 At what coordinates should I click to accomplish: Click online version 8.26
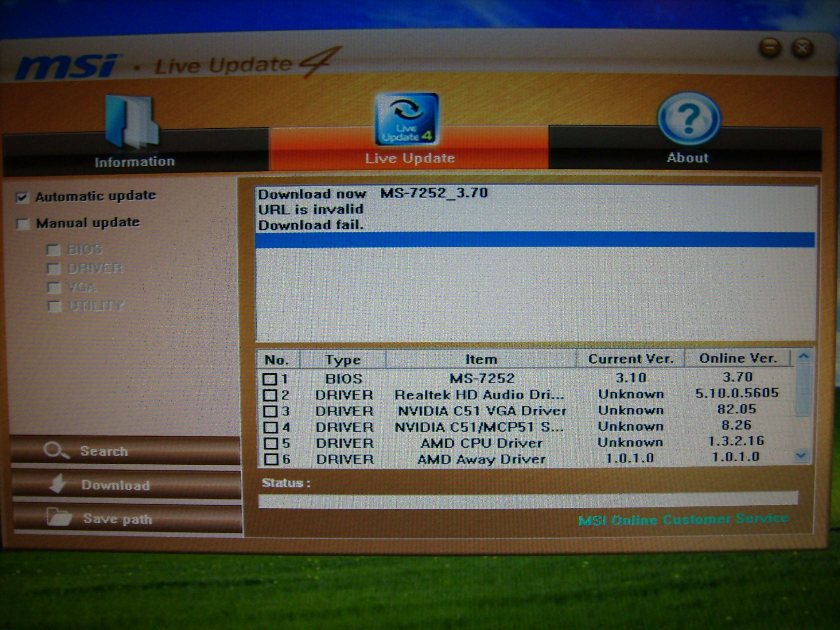(736, 425)
